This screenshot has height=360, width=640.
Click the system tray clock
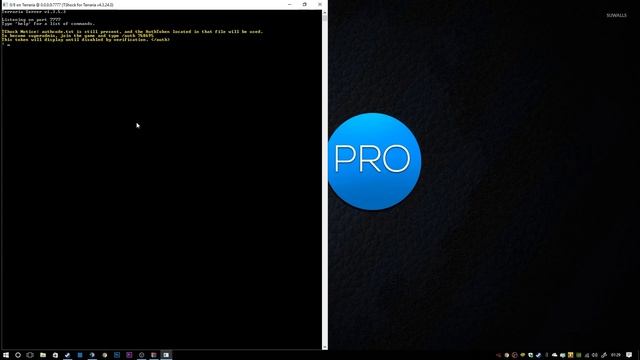[616, 355]
